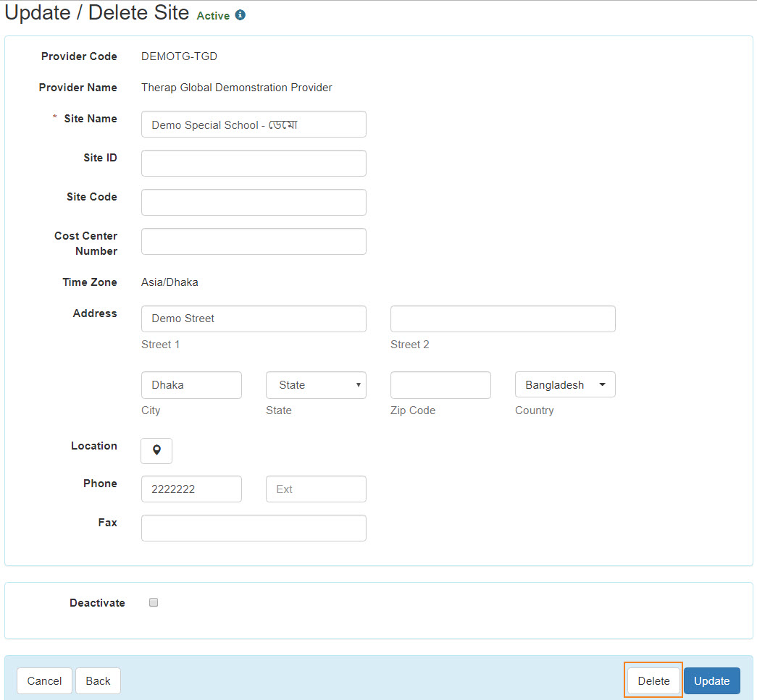Viewport: 757px width, 700px height.
Task: Click the info icon next to Active
Action: tap(240, 15)
